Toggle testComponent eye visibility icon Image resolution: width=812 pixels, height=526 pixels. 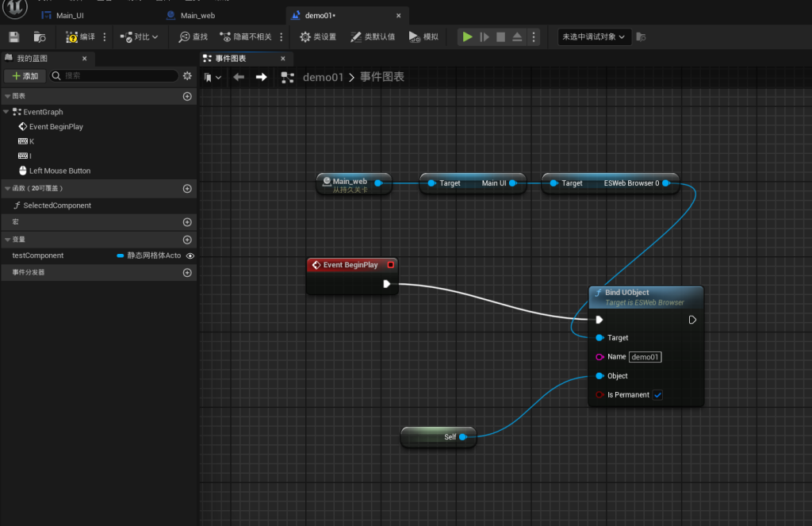click(190, 255)
